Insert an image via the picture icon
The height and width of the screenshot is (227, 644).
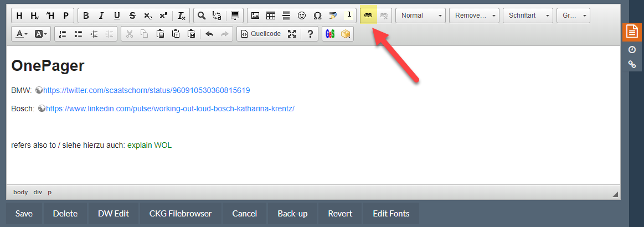(x=255, y=16)
